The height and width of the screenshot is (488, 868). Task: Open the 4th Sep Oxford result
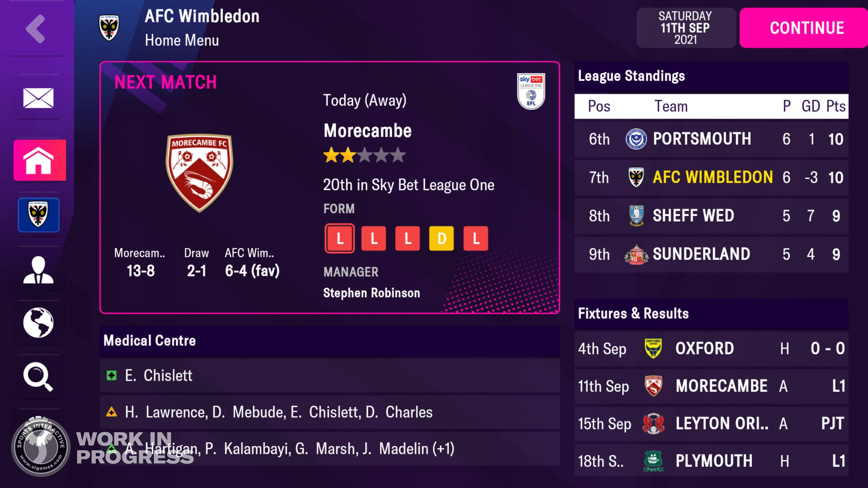point(711,349)
